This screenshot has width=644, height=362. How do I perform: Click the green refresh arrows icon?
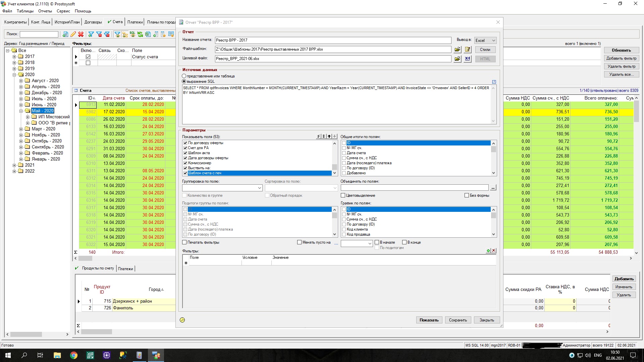coord(140,34)
